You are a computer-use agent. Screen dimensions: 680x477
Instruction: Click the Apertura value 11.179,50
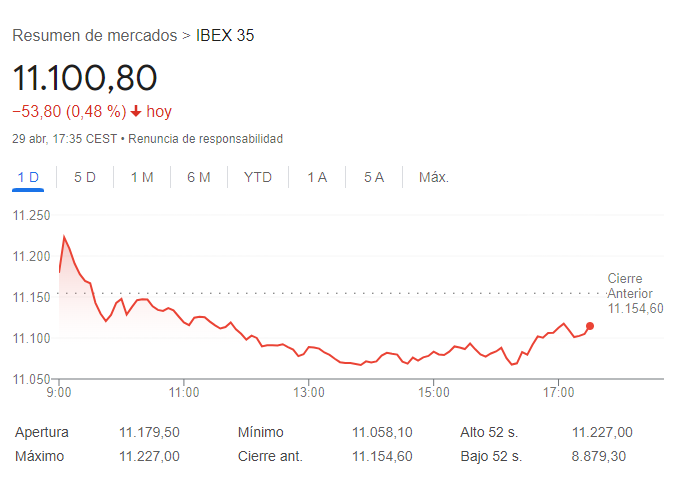149,432
